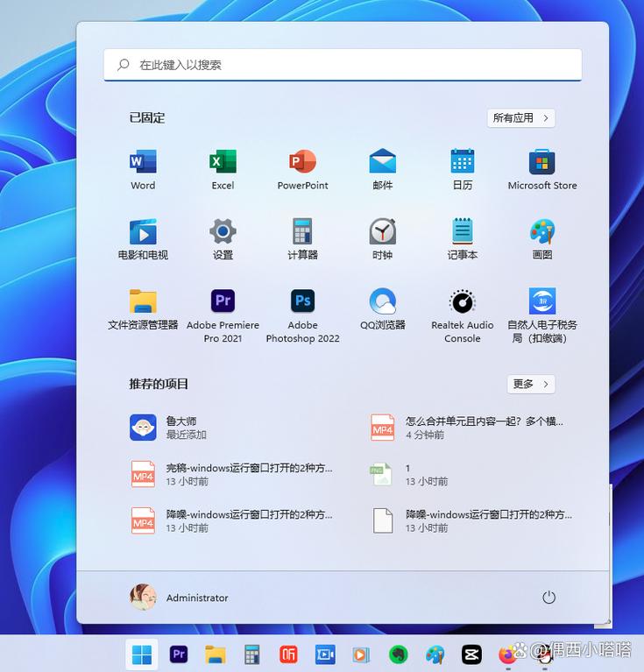Launch Microsoft Store

(542, 170)
